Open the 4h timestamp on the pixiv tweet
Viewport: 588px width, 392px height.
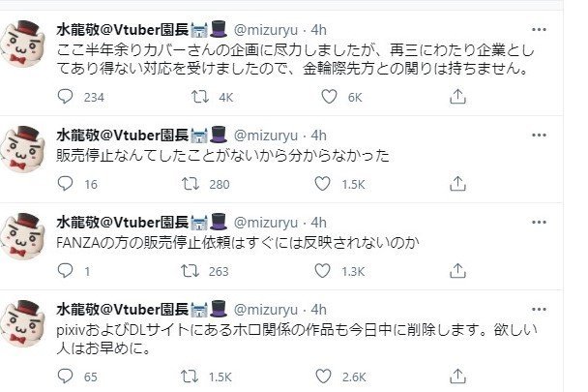tap(344, 309)
